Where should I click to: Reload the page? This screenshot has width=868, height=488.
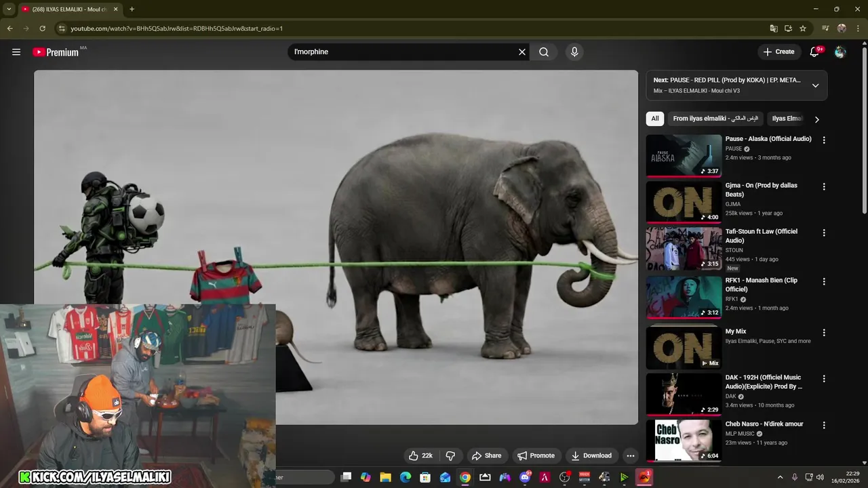pyautogui.click(x=42, y=28)
